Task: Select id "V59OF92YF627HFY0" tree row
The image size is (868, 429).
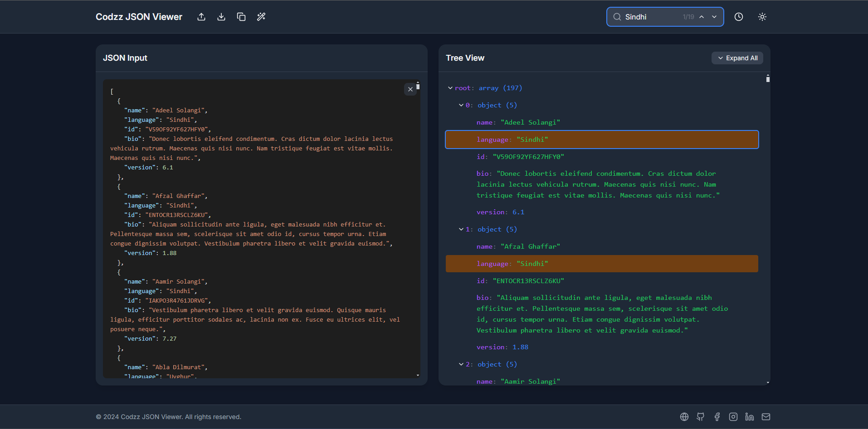Action: click(602, 157)
